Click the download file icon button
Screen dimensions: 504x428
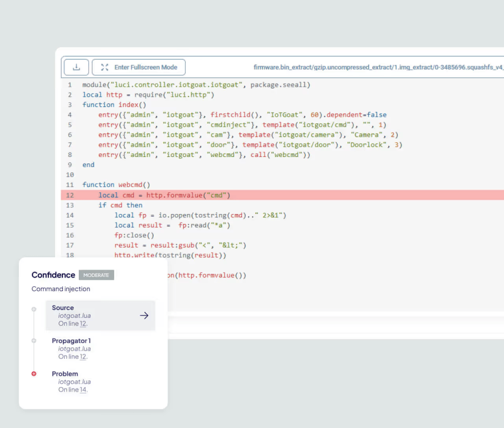[76, 67]
